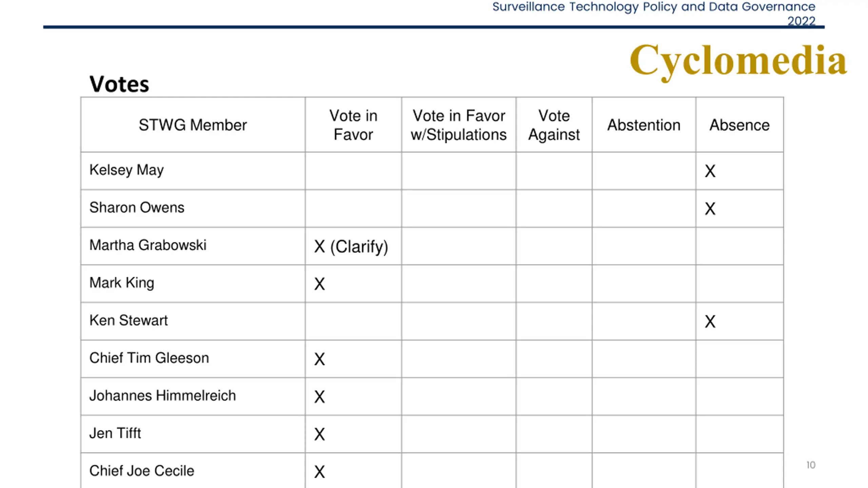This screenshot has width=868, height=488.
Task: Click the Vote in Favor w/Stipulations header
Action: [458, 125]
